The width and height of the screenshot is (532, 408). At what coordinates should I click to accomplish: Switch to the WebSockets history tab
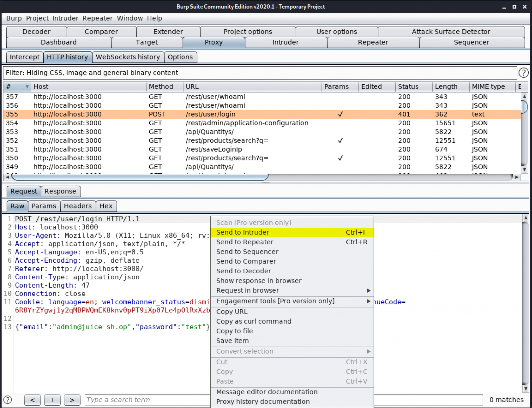click(x=128, y=57)
